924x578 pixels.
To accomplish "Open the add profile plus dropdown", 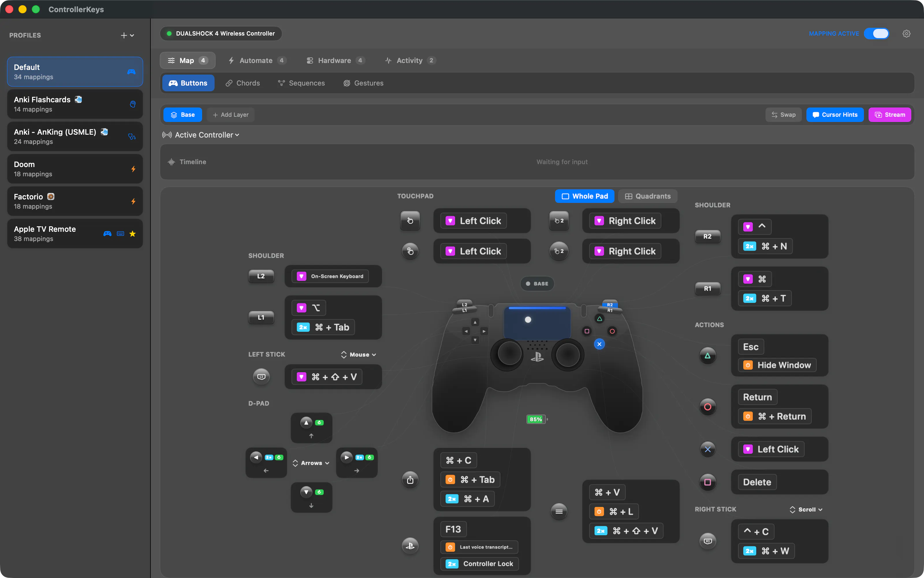I will coord(128,35).
